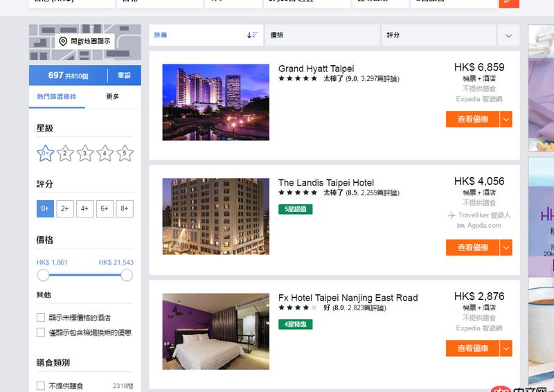Sort results by 推薦
Screen dimensions: 554x392
point(206,35)
